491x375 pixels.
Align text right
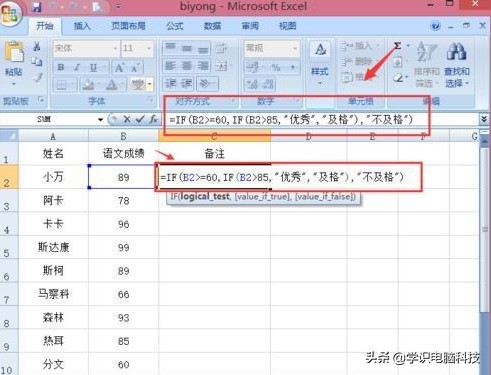(203, 66)
